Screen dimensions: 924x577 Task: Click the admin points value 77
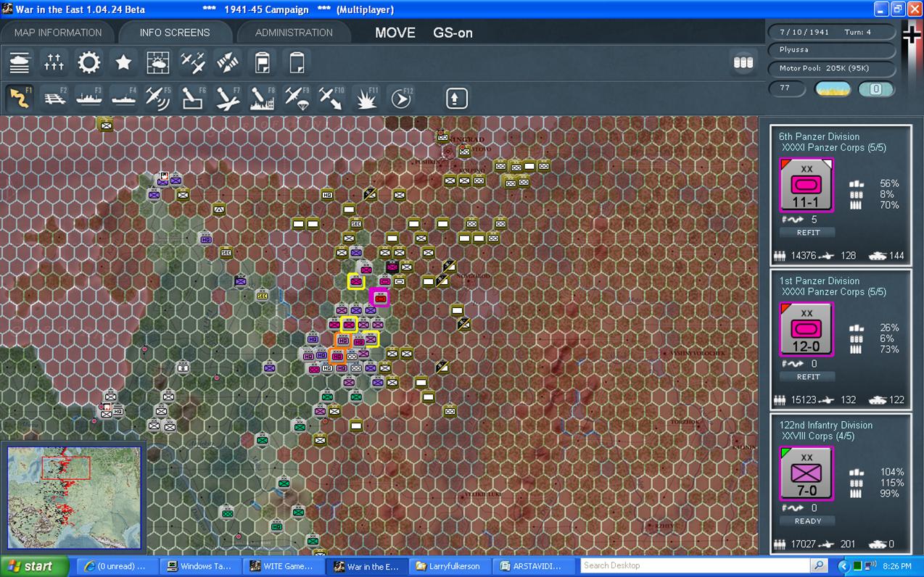(x=787, y=88)
